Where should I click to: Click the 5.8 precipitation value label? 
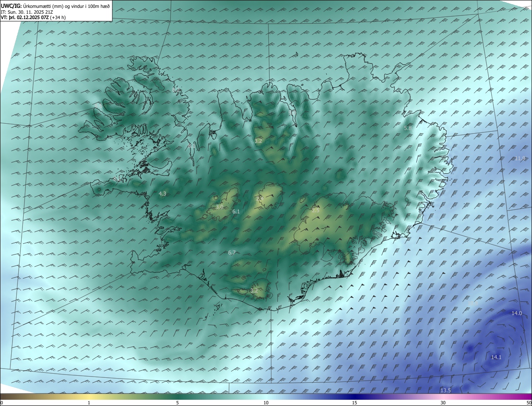point(408,128)
